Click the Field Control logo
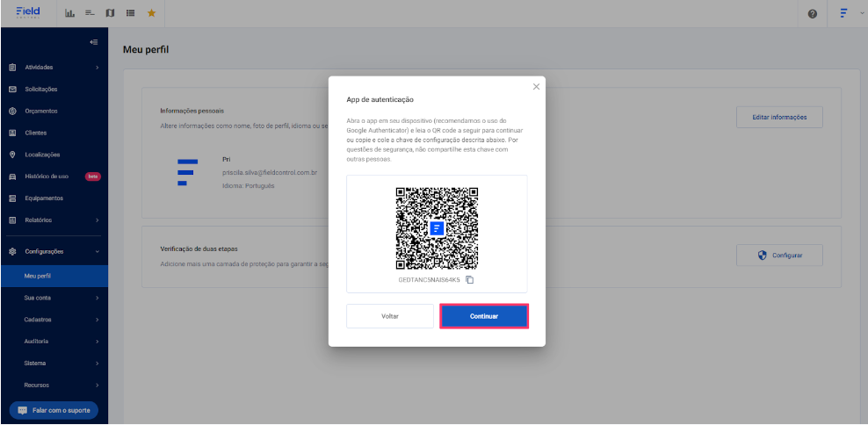The height and width of the screenshot is (425, 868). tap(28, 12)
